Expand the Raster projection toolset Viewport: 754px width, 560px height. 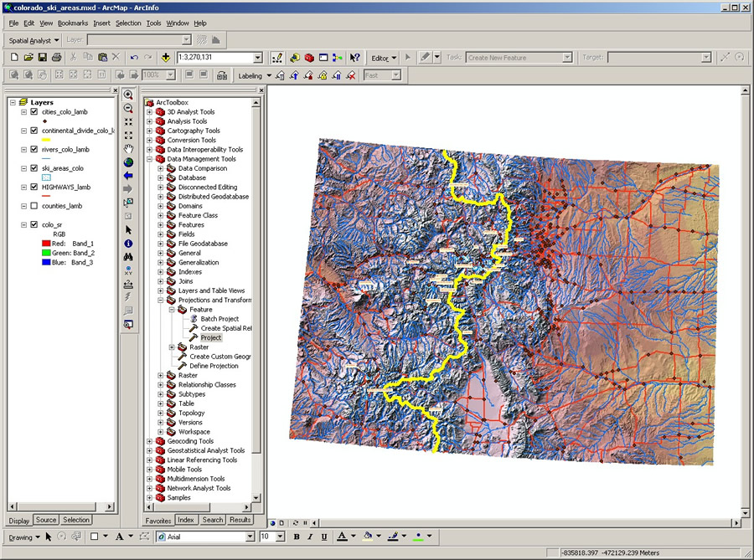pos(172,347)
